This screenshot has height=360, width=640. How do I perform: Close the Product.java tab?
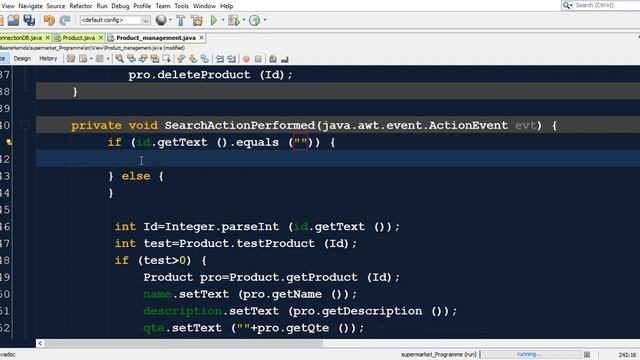pyautogui.click(x=101, y=38)
